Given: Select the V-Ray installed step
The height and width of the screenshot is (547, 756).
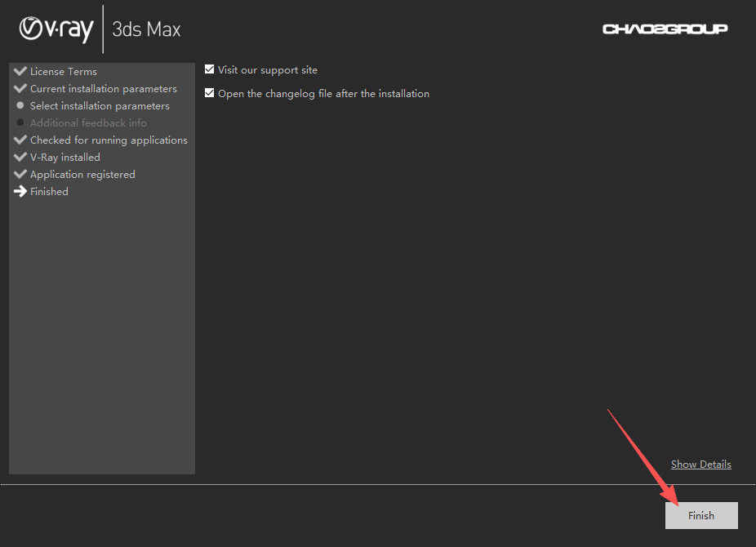Looking at the screenshot, I should coord(65,157).
